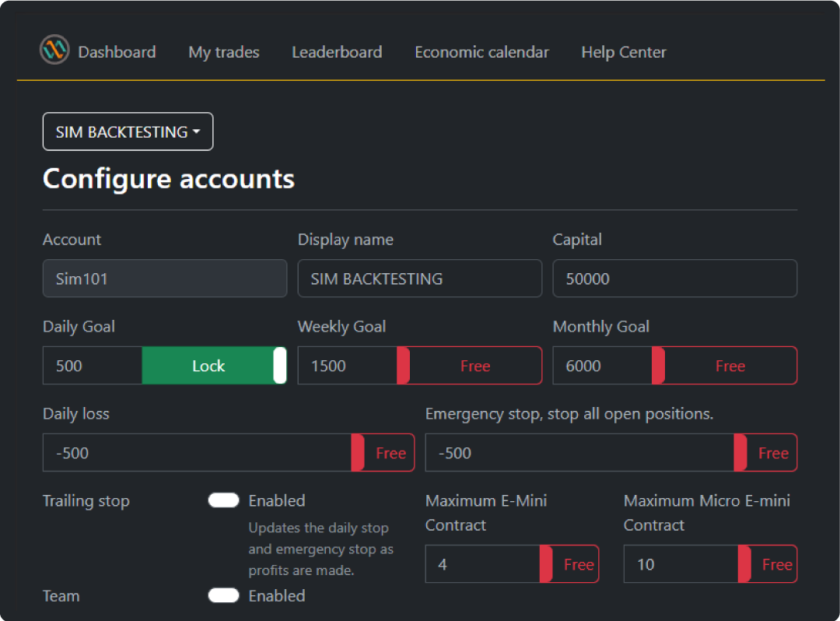
Task: Click the Capital label
Action: [x=577, y=240]
